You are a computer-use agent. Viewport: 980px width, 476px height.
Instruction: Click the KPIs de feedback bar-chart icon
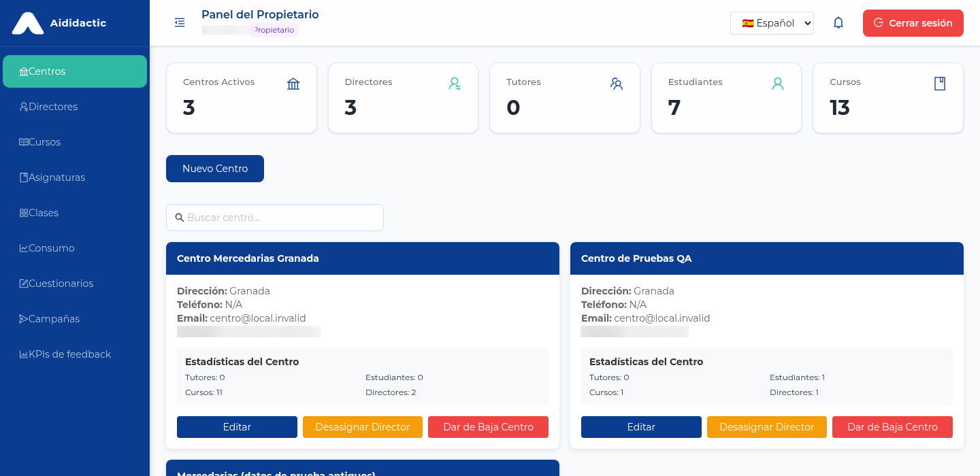pyautogui.click(x=24, y=354)
